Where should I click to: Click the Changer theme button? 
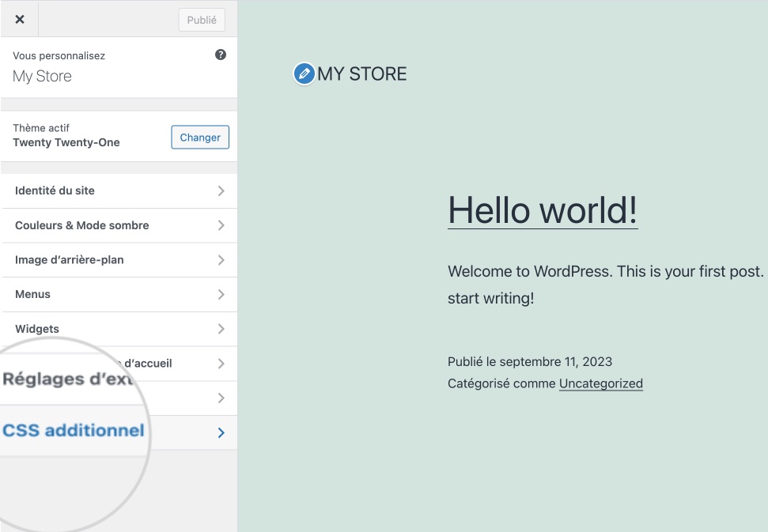click(200, 138)
